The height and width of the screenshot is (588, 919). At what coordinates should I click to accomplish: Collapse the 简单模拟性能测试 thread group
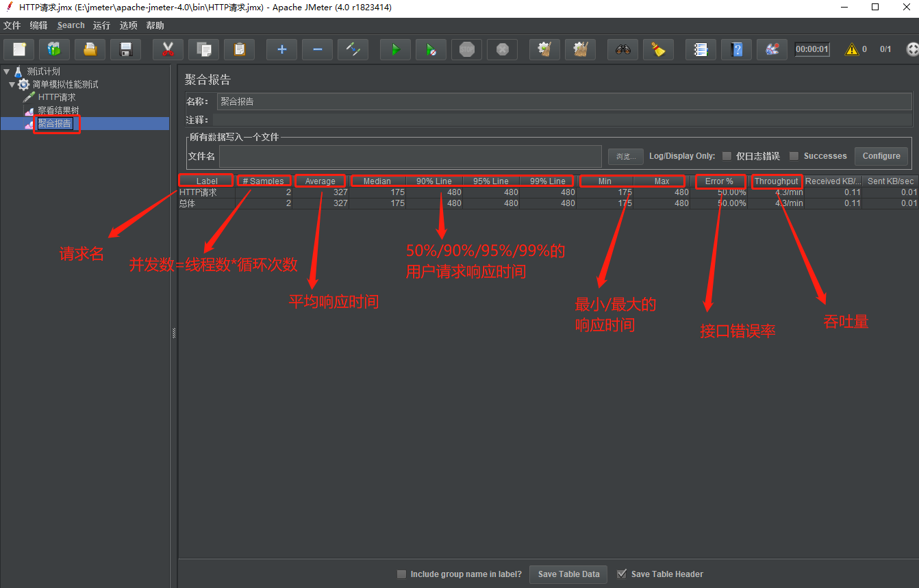(12, 84)
